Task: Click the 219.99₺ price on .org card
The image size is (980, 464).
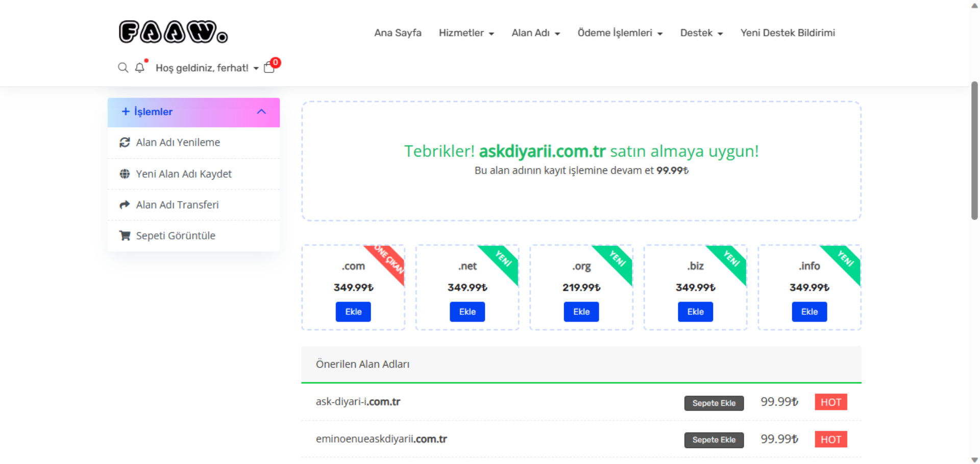Action: coord(581,287)
